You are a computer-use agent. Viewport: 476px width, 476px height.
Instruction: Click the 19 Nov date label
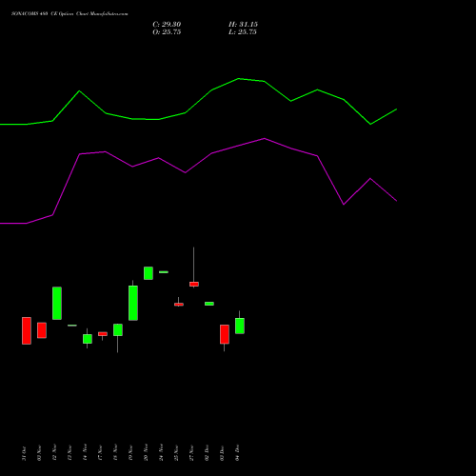pyautogui.click(x=130, y=453)
